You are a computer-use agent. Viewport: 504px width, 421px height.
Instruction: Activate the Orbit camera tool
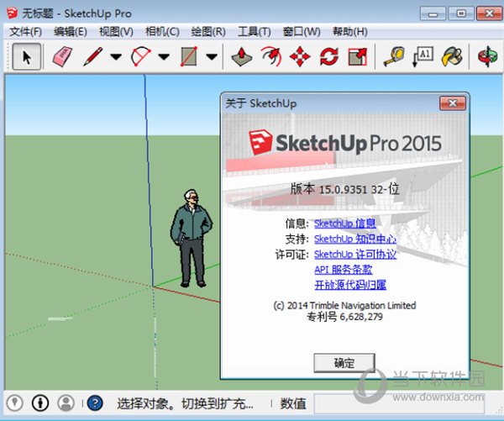(487, 56)
